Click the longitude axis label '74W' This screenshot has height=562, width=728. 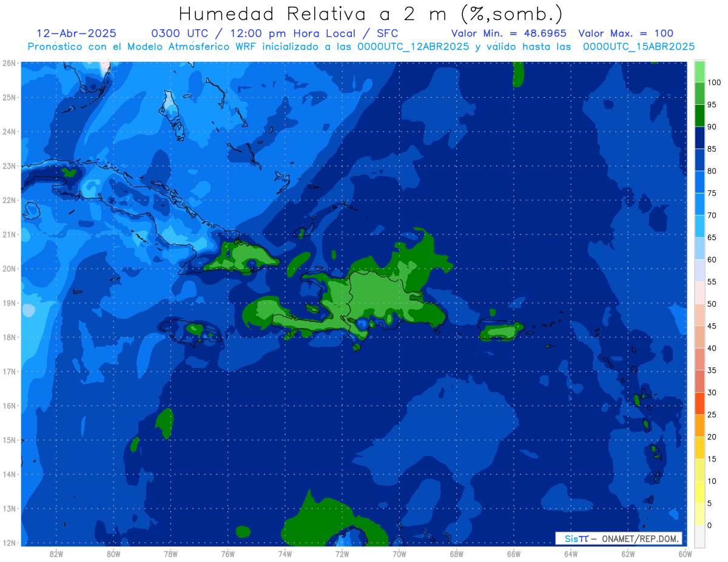285,554
